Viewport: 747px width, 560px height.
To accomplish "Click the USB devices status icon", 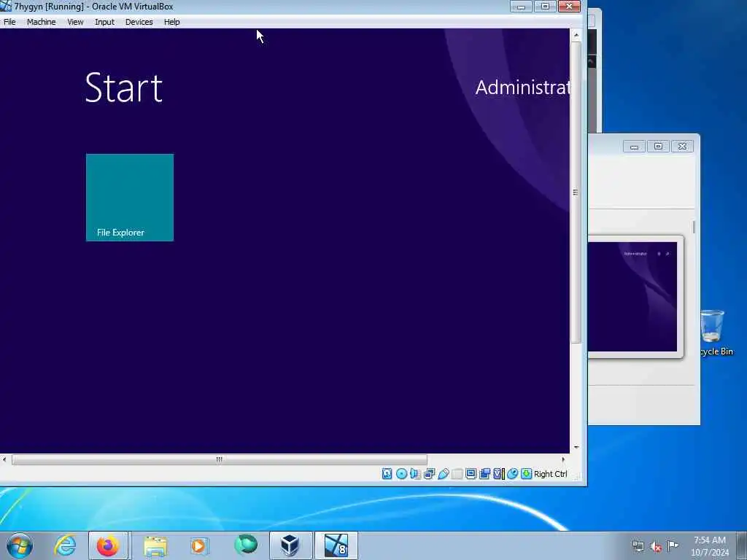I will click(x=443, y=474).
